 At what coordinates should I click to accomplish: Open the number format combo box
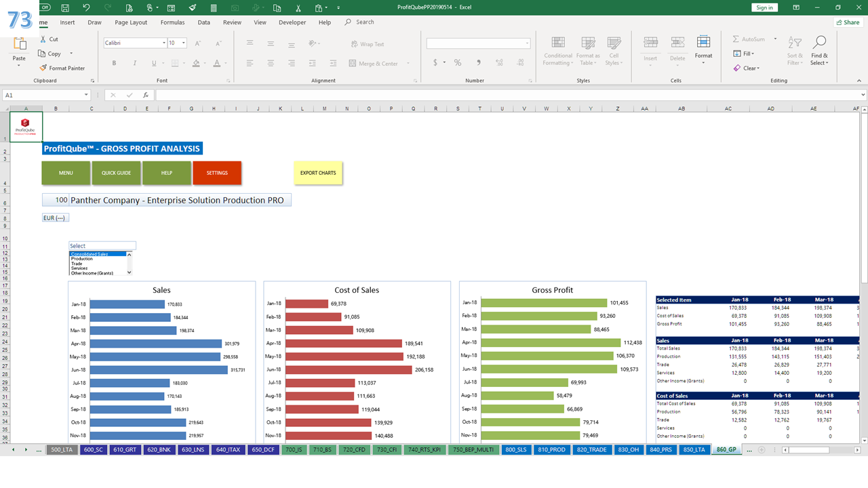478,43
